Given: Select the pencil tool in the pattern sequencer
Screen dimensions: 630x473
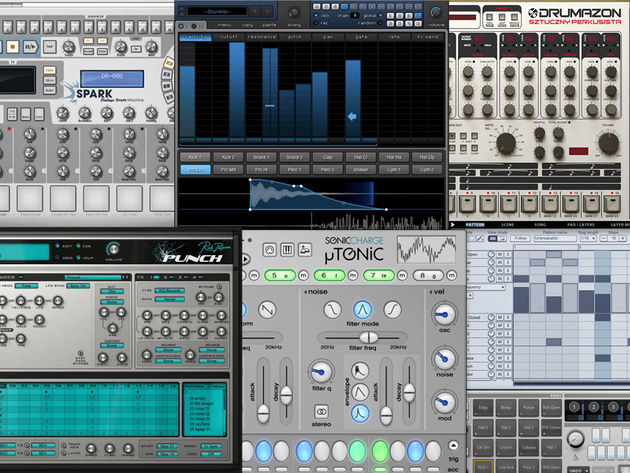Looking at the screenshot, I should [480, 239].
